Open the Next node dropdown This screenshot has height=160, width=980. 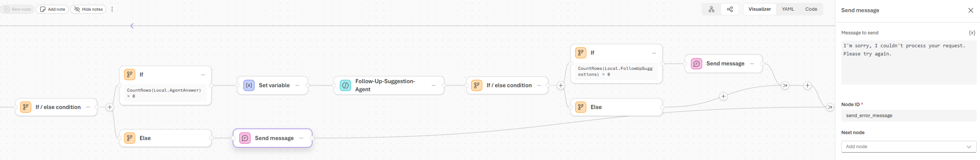[908, 147]
